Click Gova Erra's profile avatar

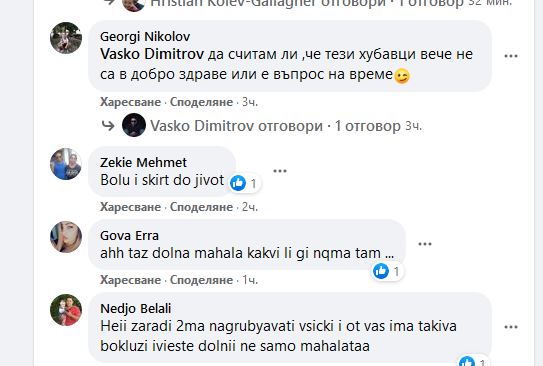pyautogui.click(x=66, y=237)
